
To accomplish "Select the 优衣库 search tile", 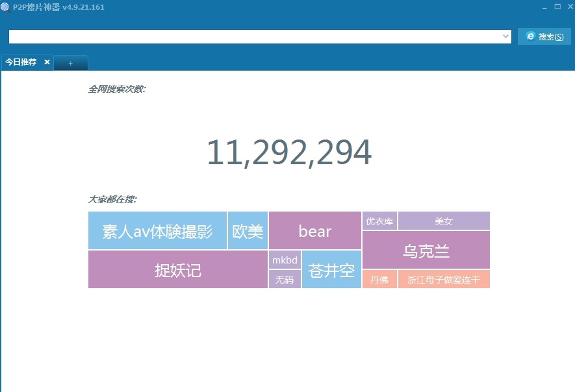I will click(379, 221).
